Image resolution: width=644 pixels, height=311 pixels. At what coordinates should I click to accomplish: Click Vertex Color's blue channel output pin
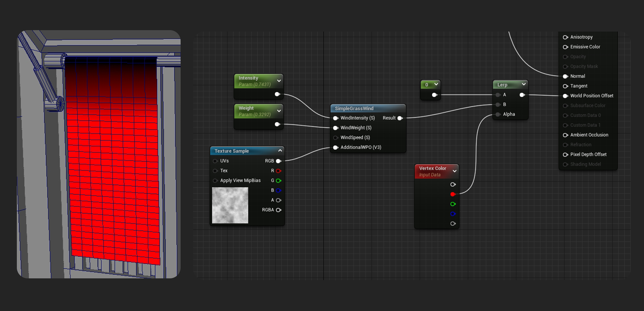pyautogui.click(x=453, y=214)
